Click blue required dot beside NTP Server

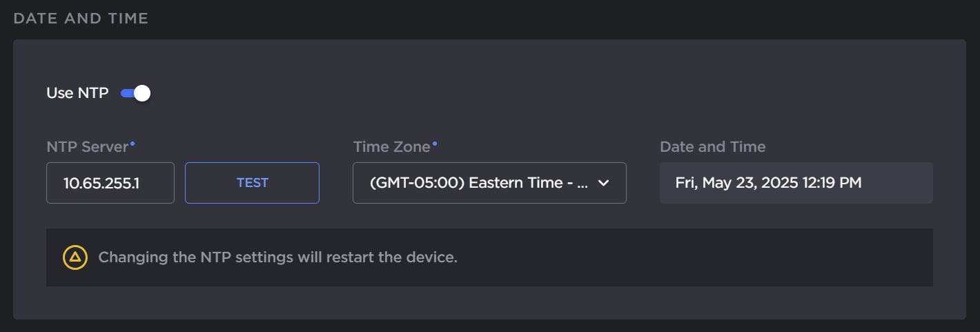click(133, 143)
